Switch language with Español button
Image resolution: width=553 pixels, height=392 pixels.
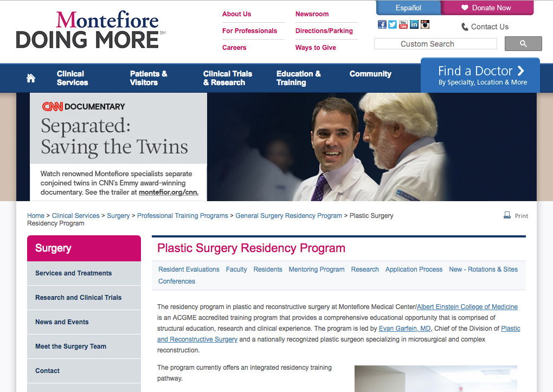click(408, 8)
